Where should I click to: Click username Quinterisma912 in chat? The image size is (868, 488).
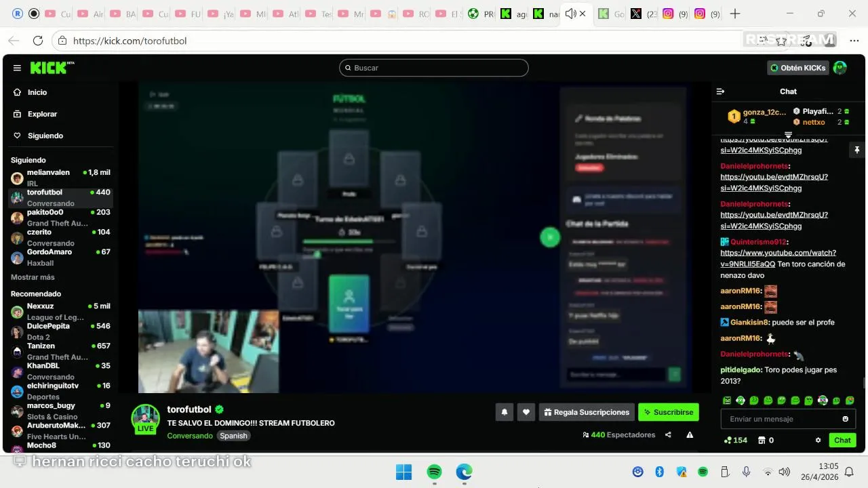pos(758,242)
